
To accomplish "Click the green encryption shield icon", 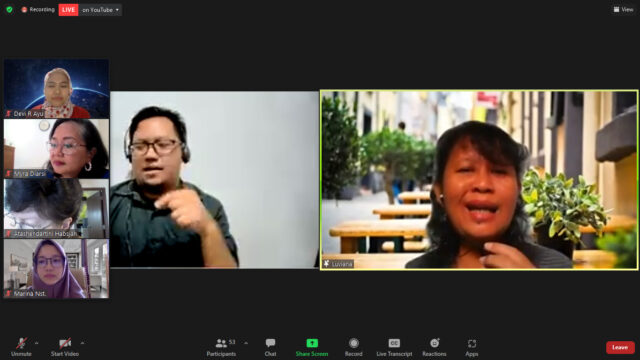I will pos(9,9).
